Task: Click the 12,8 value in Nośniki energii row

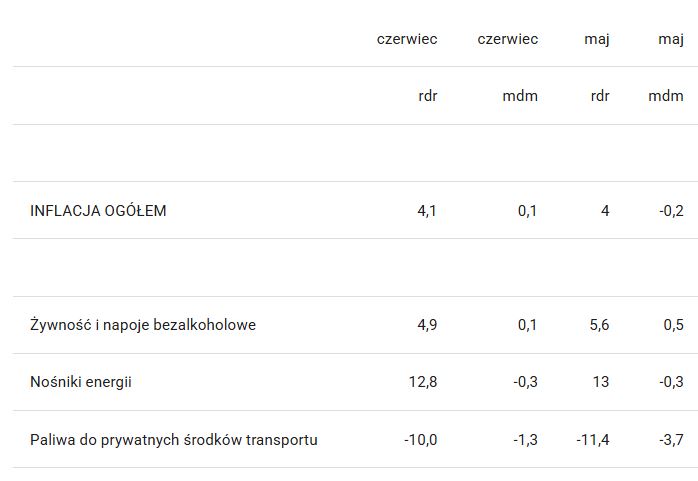Action: click(423, 382)
